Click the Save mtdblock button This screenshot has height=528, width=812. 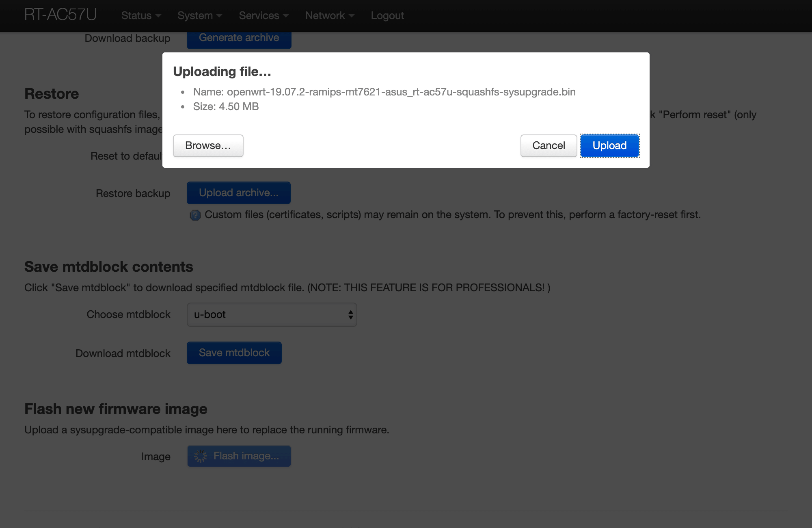click(x=234, y=353)
